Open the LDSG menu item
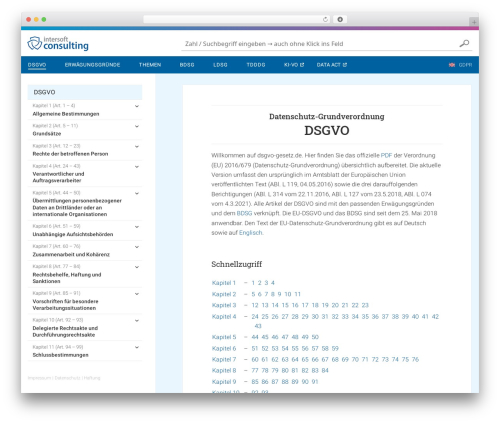The width and height of the screenshot is (500, 423). [x=220, y=65]
